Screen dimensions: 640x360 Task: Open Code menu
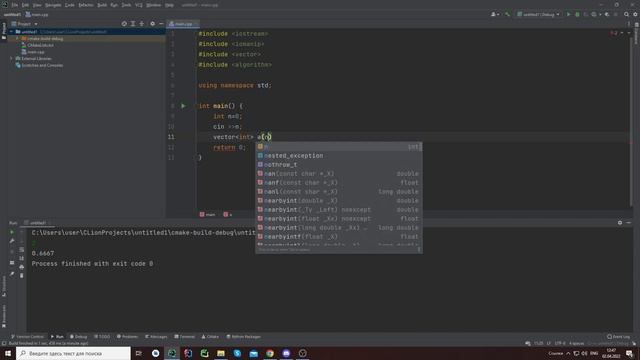click(x=70, y=5)
